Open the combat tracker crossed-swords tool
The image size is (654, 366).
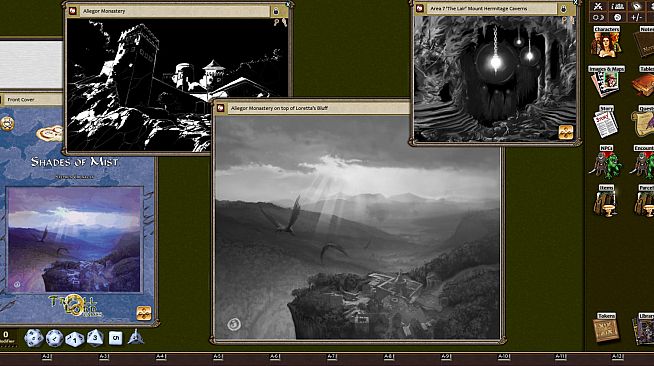(599, 6)
